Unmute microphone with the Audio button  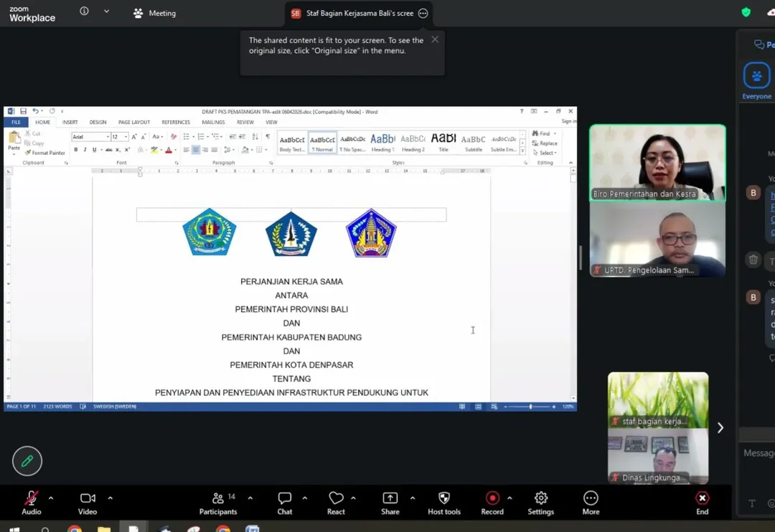[31, 499]
